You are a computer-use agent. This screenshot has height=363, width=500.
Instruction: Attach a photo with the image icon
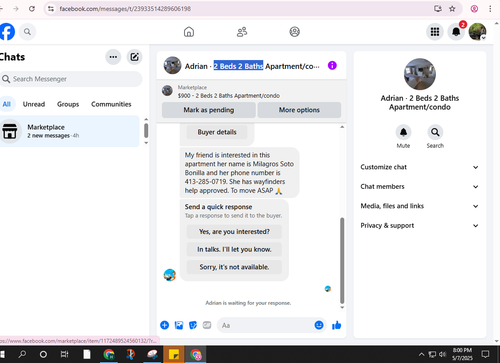pos(179,325)
